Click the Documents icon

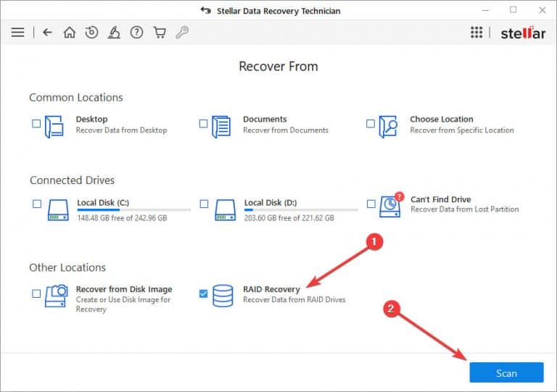coord(221,127)
